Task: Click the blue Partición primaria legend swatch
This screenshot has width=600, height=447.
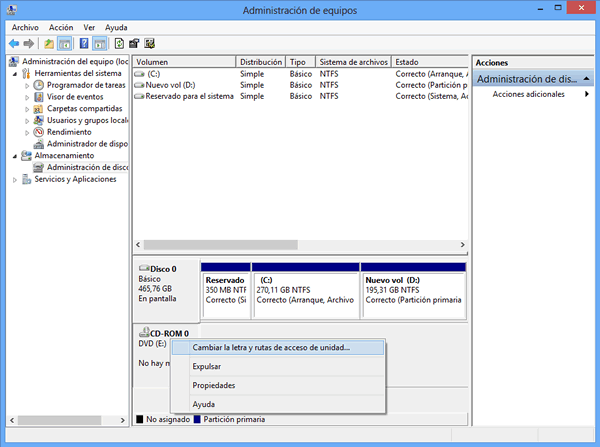Action: click(197, 419)
